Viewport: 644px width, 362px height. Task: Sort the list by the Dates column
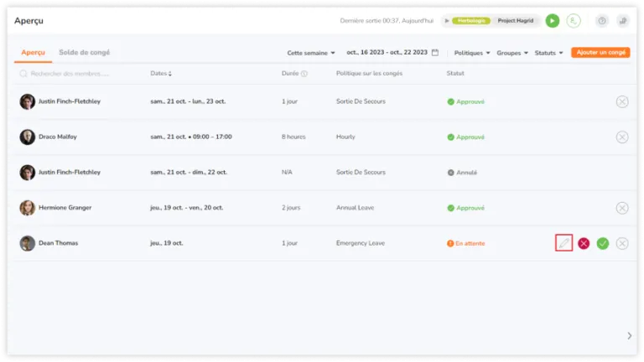161,74
